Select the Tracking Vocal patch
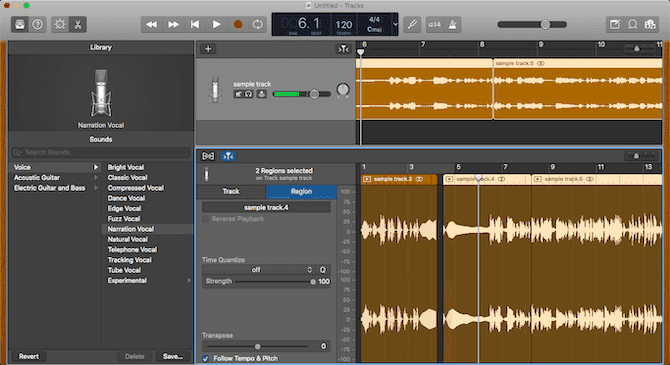Viewport: 670px width, 365px height. coord(129,260)
